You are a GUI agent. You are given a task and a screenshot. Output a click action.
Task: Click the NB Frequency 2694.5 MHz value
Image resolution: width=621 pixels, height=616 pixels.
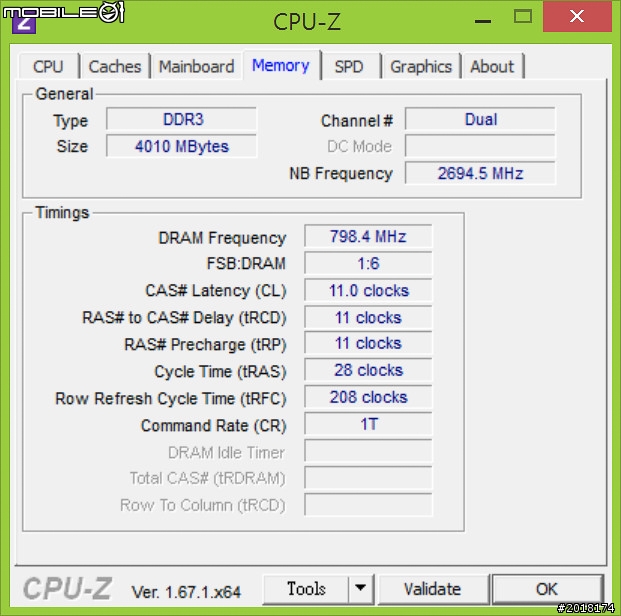(480, 173)
